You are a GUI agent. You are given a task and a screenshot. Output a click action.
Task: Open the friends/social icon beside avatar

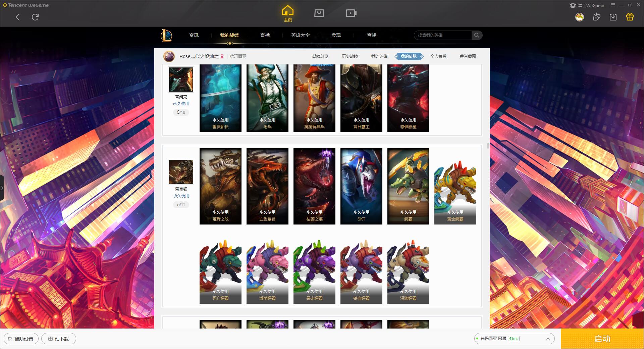coord(596,17)
